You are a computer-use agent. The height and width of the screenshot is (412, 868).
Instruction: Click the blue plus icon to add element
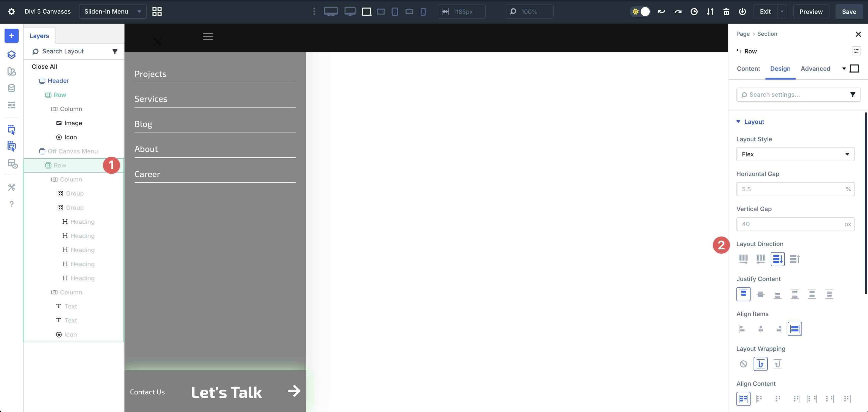click(x=11, y=36)
